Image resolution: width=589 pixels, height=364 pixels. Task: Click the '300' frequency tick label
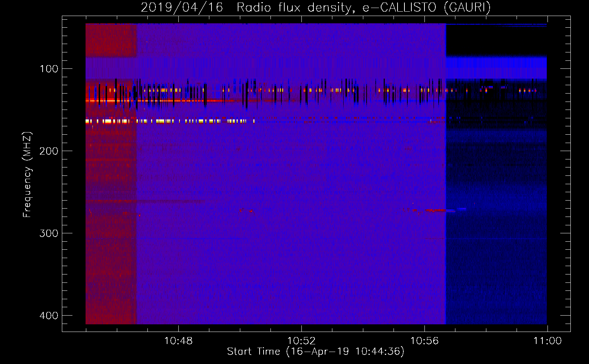49,233
